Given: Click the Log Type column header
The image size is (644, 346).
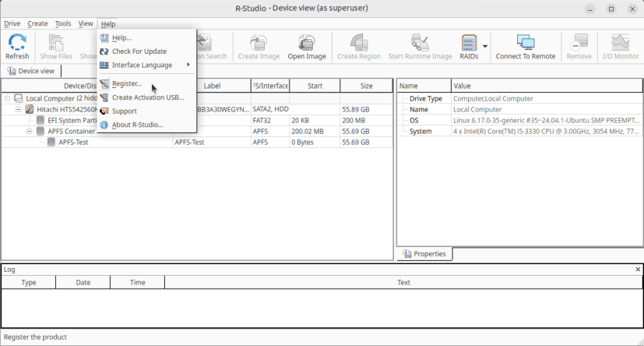Looking at the screenshot, I should 29,282.
